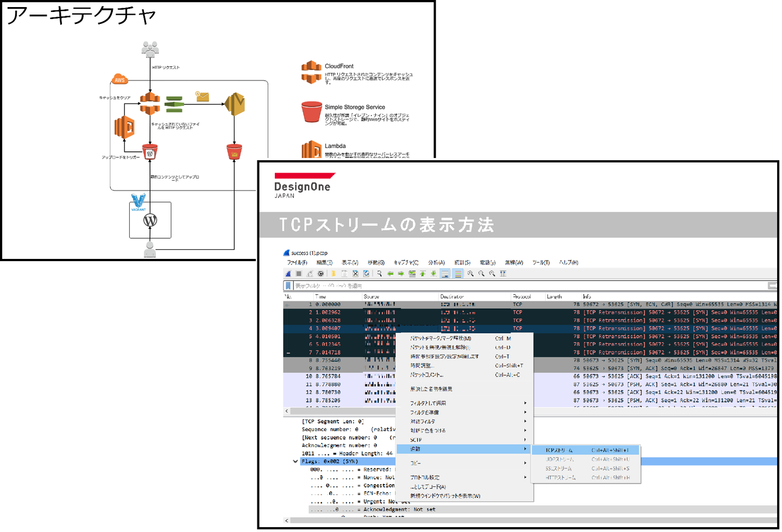Click the find packet magnifier icon

click(380, 274)
